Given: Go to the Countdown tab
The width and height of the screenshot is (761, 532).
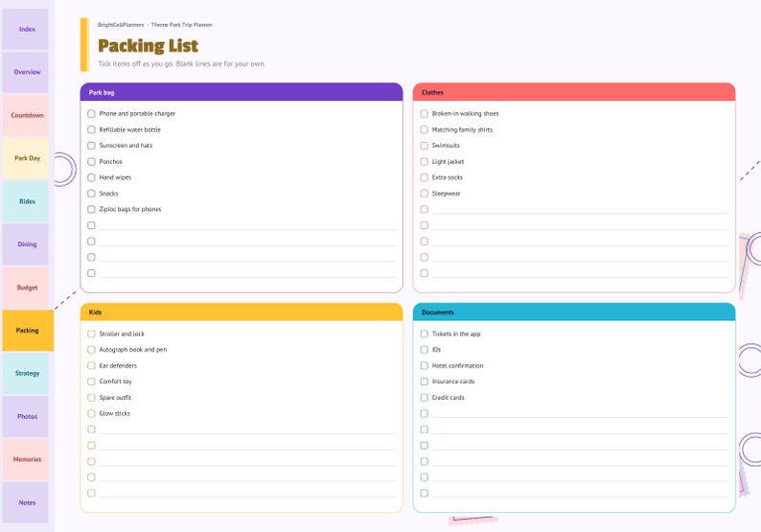Looking at the screenshot, I should 26,115.
